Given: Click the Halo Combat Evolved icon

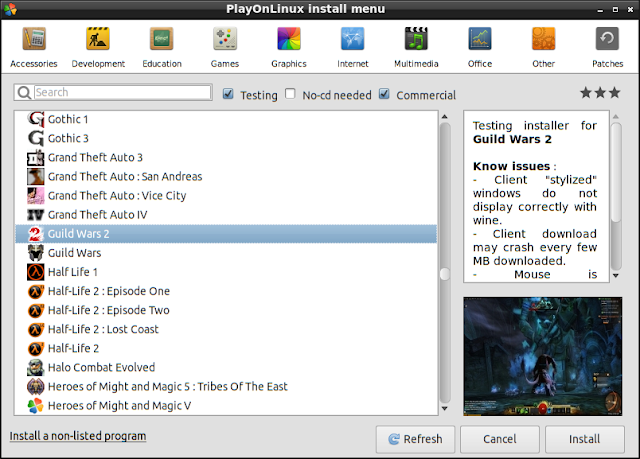Looking at the screenshot, I should click(x=36, y=368).
